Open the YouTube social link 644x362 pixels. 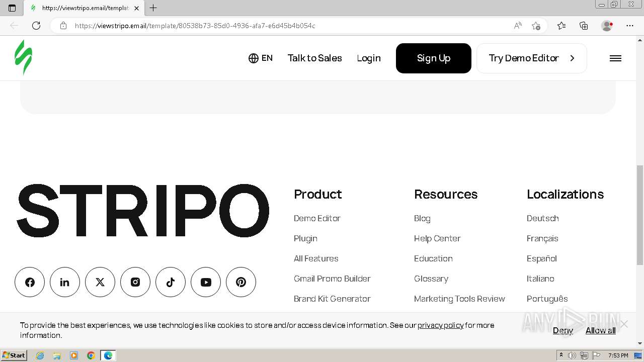point(206,282)
